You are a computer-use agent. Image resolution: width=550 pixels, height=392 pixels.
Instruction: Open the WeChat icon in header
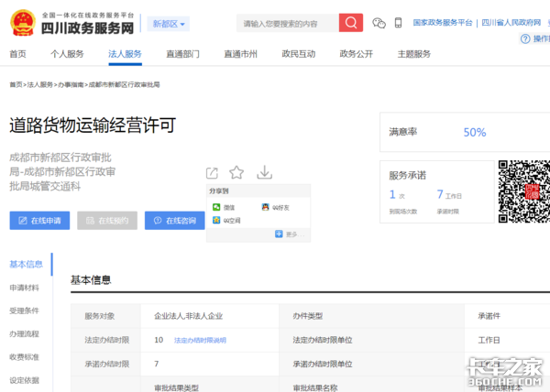[x=379, y=23]
